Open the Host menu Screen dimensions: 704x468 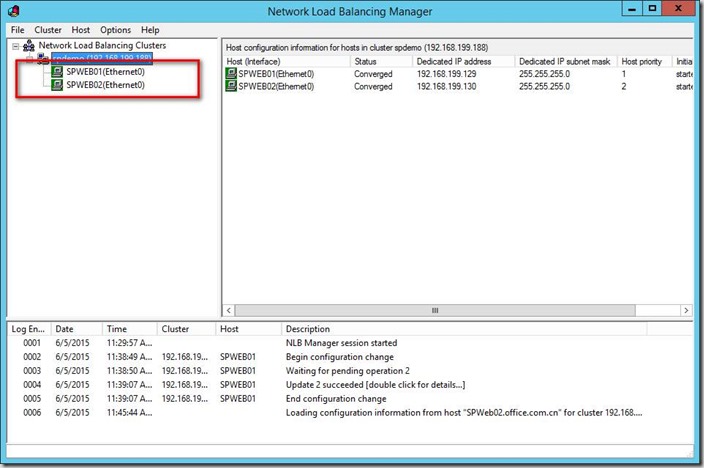coord(81,30)
